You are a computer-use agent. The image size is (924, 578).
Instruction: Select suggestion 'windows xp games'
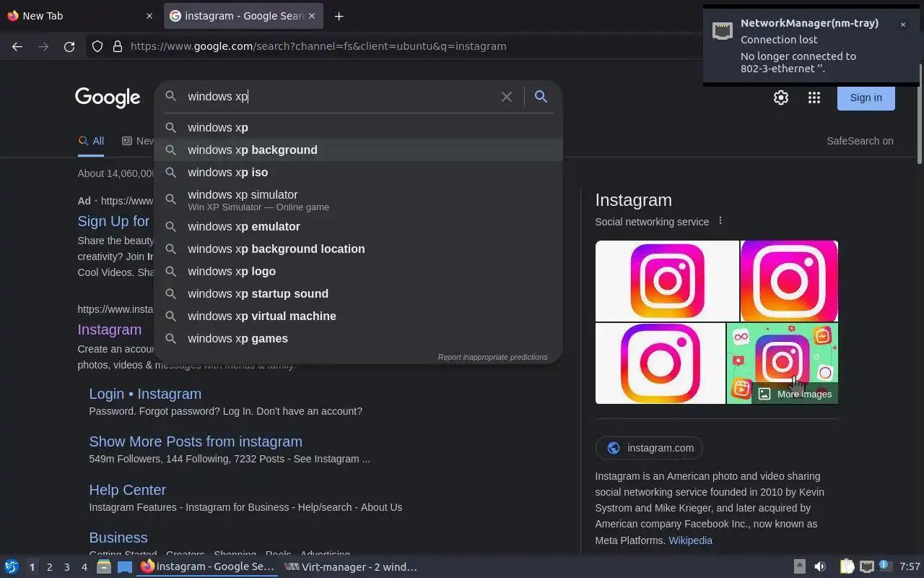coord(358,338)
